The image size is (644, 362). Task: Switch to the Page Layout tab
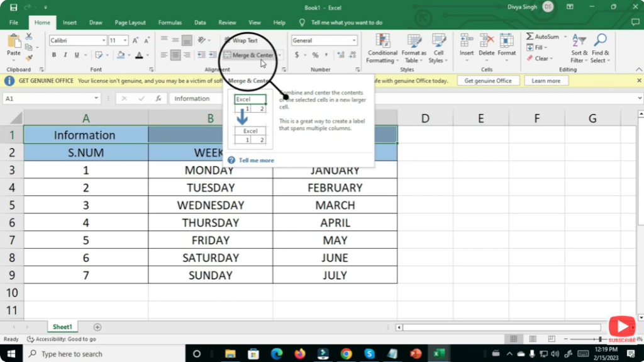coord(130,23)
